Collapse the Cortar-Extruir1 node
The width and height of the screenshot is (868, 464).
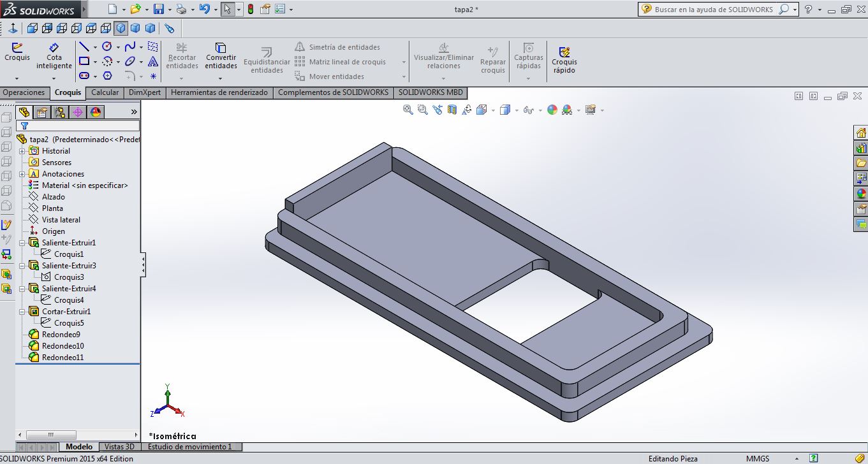[22, 312]
